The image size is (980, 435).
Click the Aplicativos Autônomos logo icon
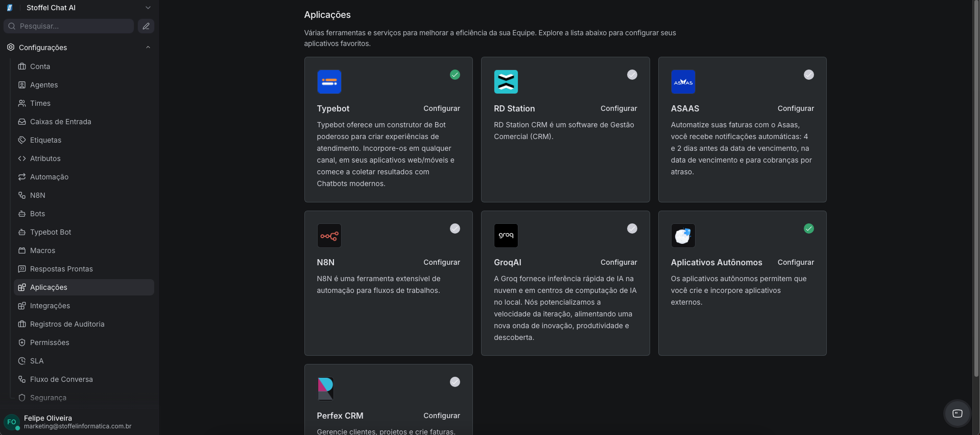[x=683, y=236]
